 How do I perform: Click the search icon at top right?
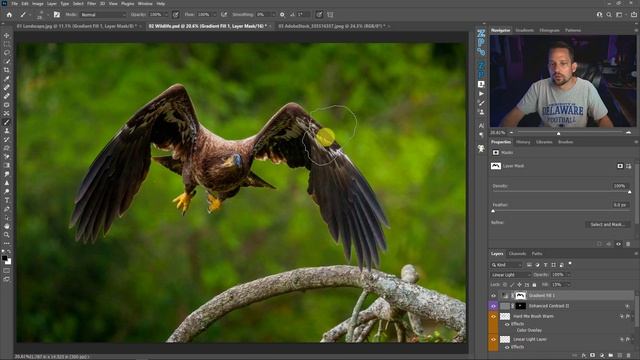click(x=609, y=15)
